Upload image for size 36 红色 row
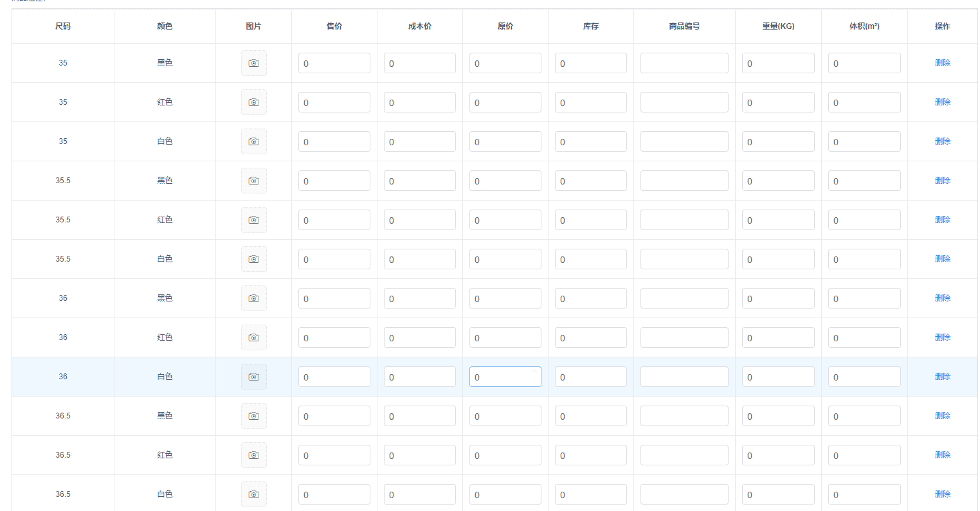Screen dimensions: 980x511 254,337
